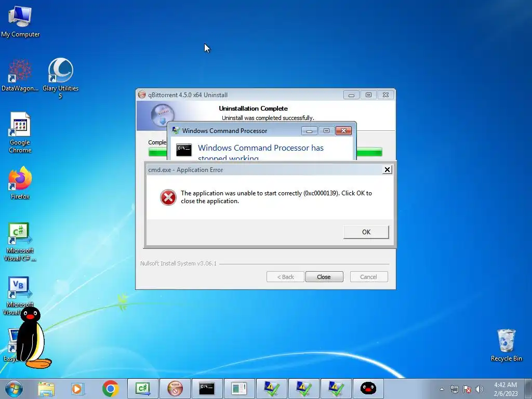The width and height of the screenshot is (532, 399).
Task: Open My Computer desktop icon
Action: point(20,21)
